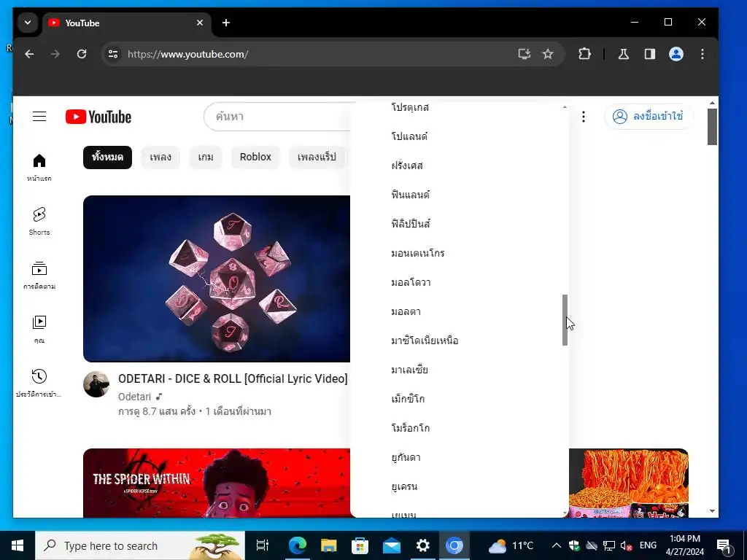Select the ทั้งหมด filter chip
Screen dimensions: 747x560
(x=108, y=157)
